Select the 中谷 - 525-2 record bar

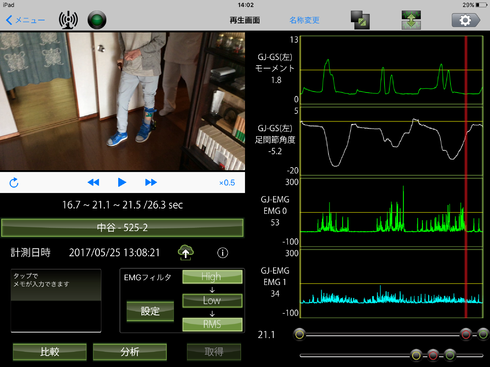(x=122, y=228)
